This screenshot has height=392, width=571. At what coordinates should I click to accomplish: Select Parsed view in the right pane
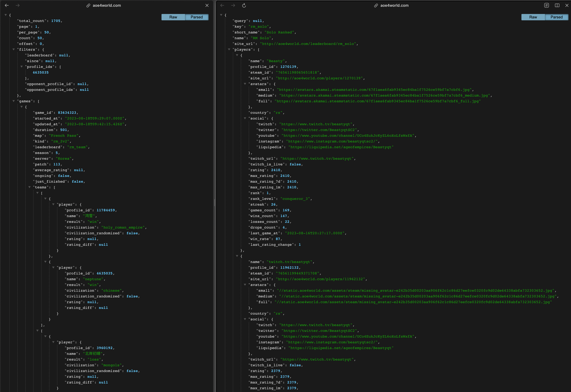point(556,17)
